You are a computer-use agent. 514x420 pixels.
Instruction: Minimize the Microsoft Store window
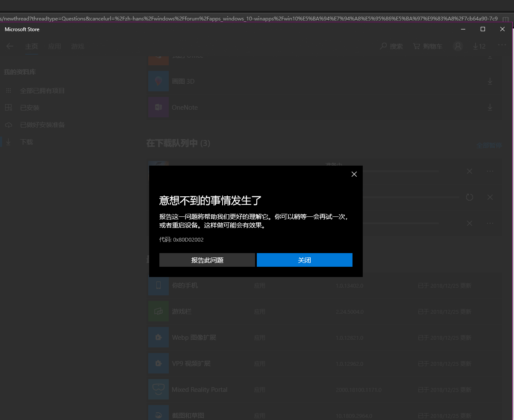(463, 29)
